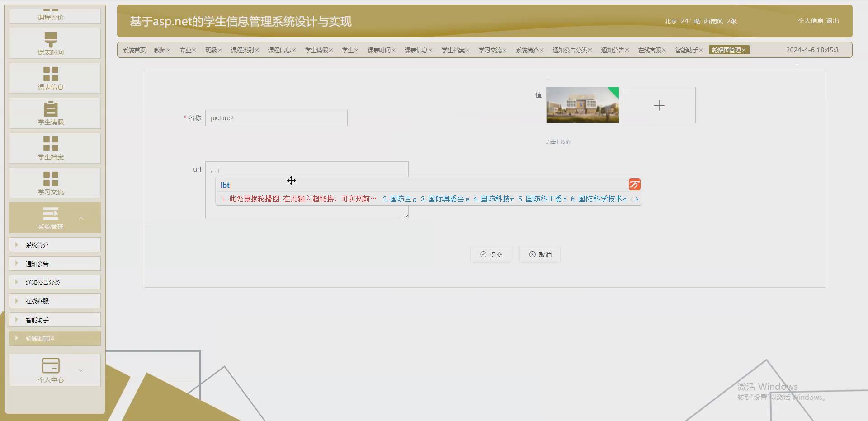
Task: Close the 教师 tab with its ×
Action: click(169, 50)
